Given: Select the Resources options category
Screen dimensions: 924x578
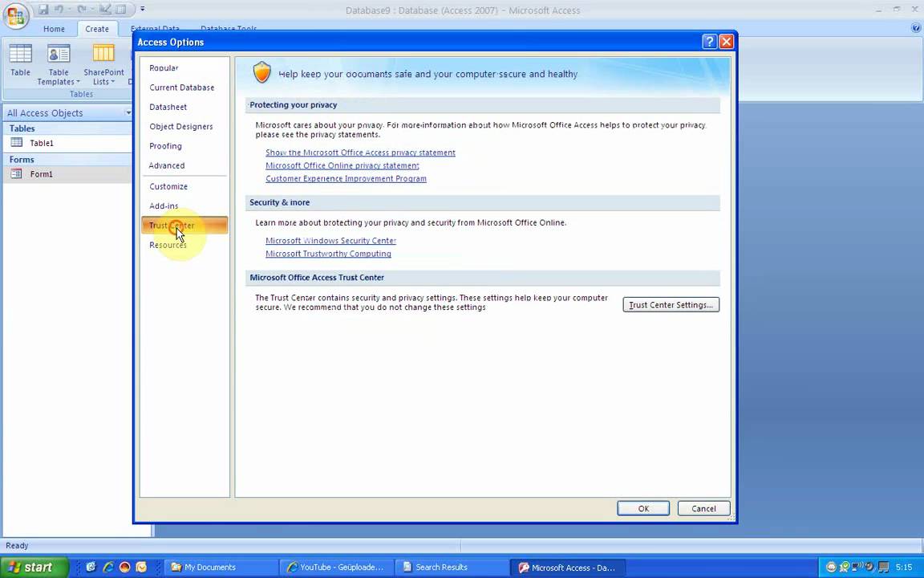Looking at the screenshot, I should pos(184,245).
